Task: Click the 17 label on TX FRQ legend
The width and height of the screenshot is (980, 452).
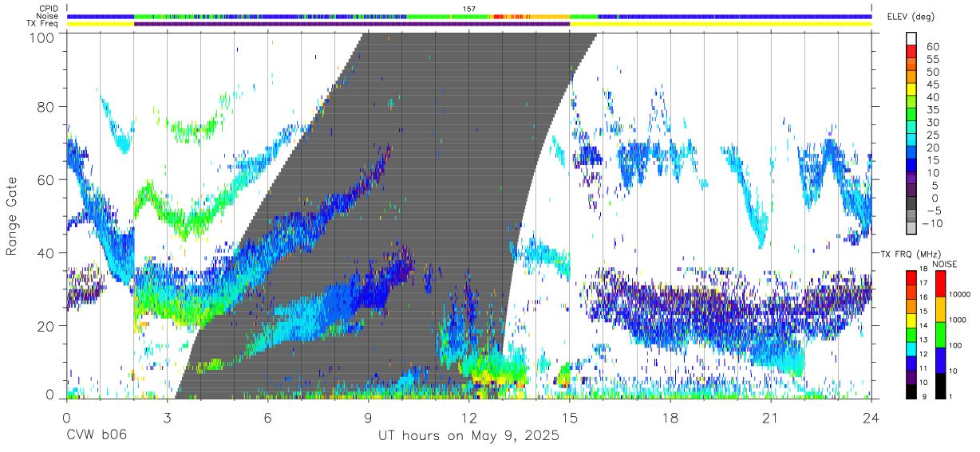Action: pos(924,282)
